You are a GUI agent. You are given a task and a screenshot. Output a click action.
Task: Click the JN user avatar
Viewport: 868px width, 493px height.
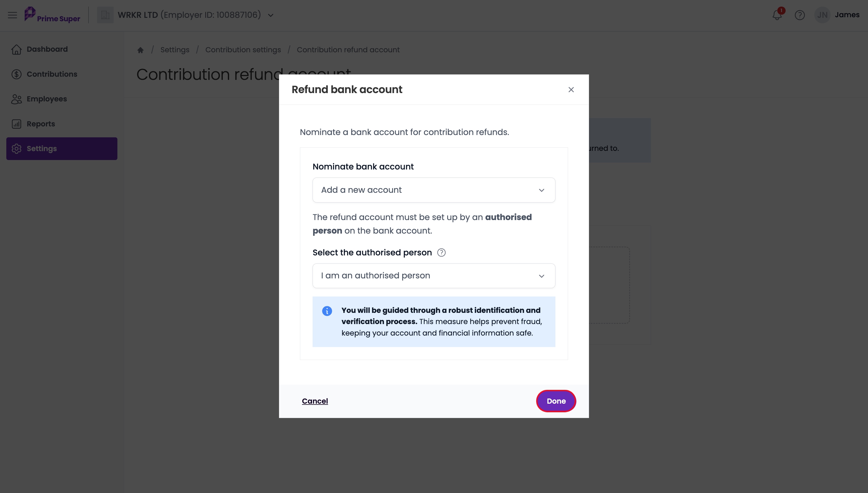click(822, 15)
